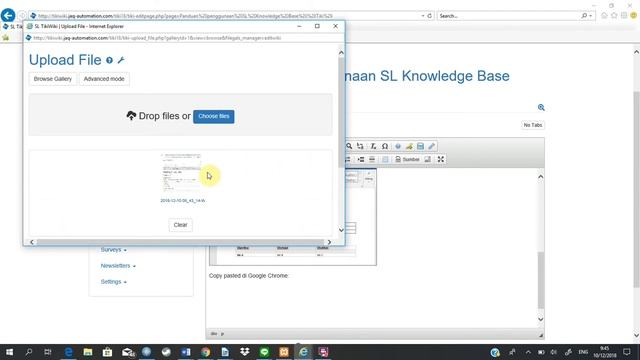The height and width of the screenshot is (360, 640).
Task: Open the uploaded file name link under thumbnail
Action: 182,200
